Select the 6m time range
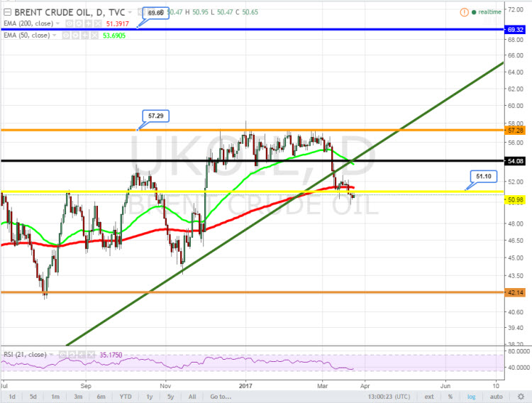 tap(101, 397)
